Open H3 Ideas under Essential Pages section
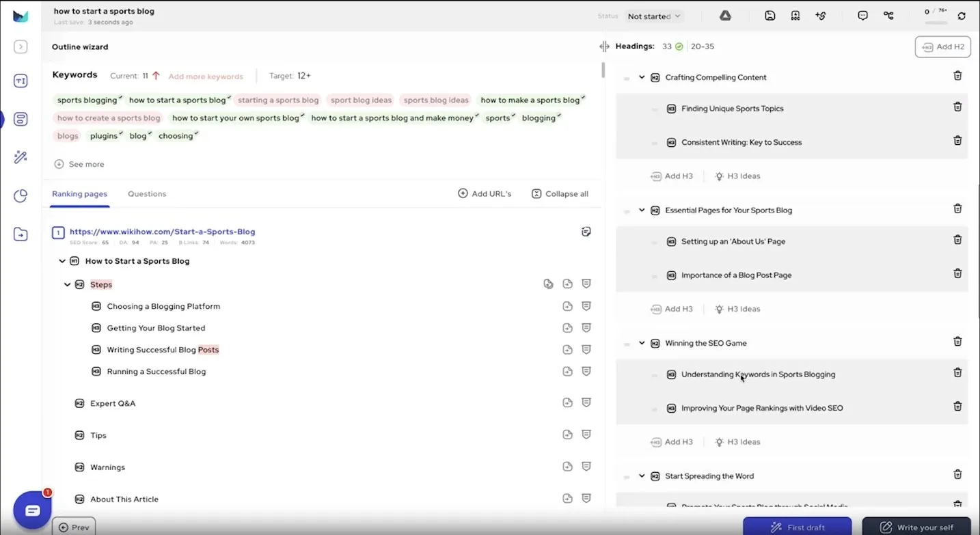This screenshot has height=535, width=980. [737, 309]
